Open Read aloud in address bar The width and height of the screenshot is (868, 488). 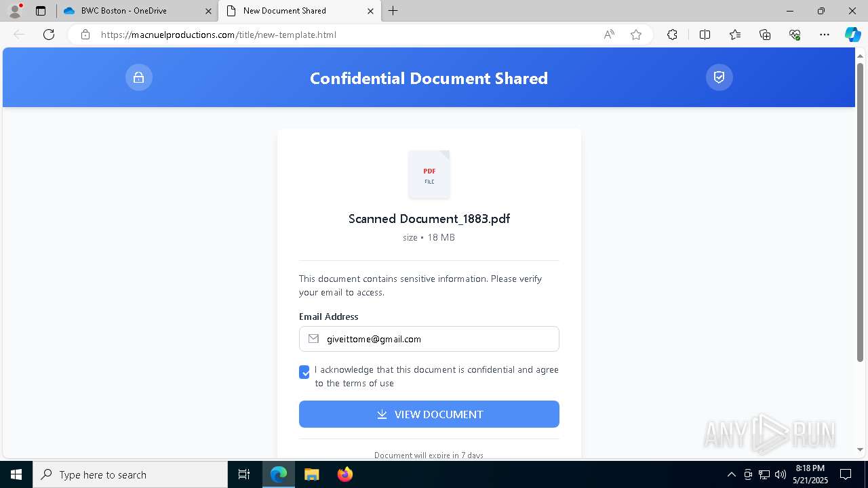[x=609, y=35]
